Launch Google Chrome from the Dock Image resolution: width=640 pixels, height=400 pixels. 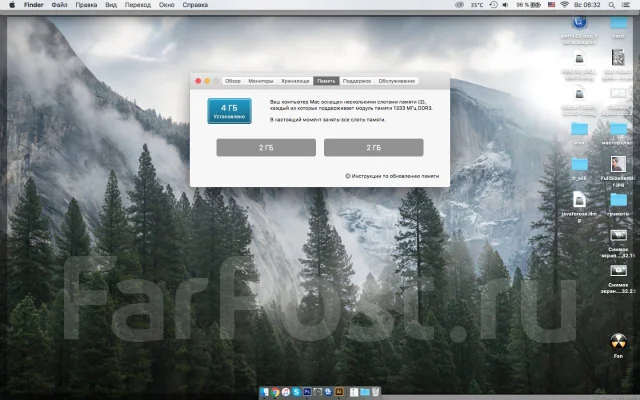click(276, 392)
